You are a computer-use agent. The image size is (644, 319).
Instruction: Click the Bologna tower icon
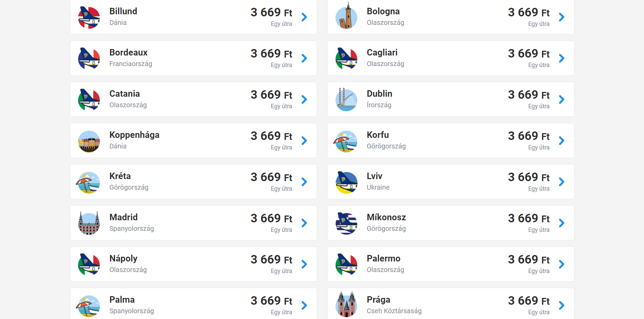pyautogui.click(x=346, y=17)
